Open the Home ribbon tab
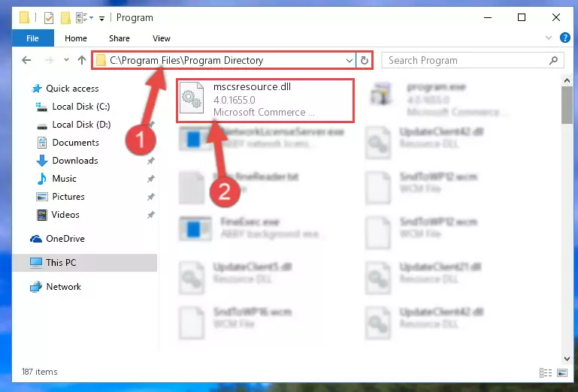Viewport: 578px width, 392px height. click(x=76, y=38)
